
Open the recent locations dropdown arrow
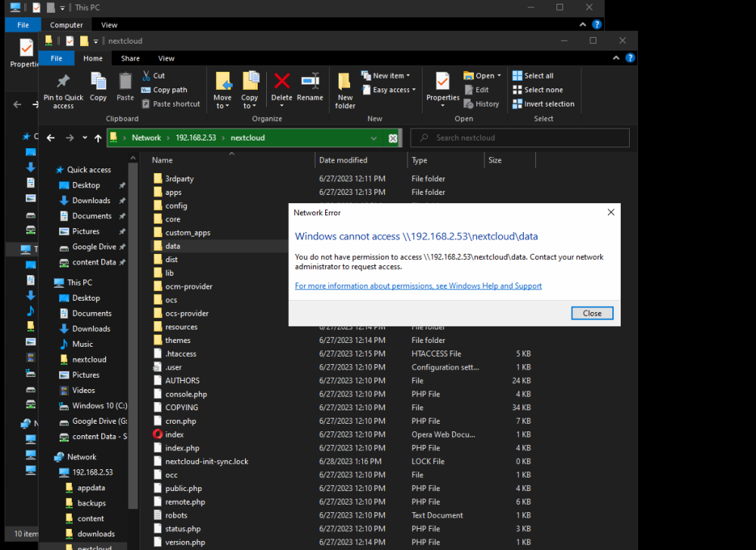coord(85,137)
